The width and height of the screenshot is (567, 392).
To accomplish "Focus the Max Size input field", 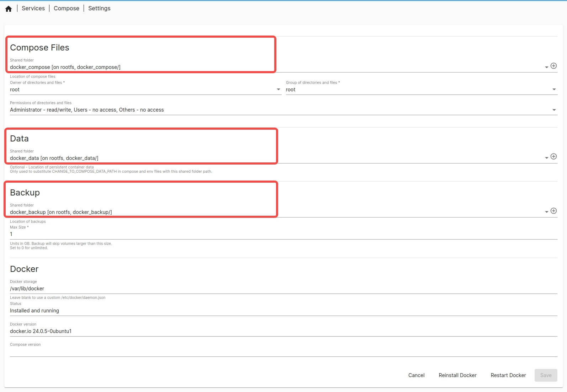I will pyautogui.click(x=283, y=234).
